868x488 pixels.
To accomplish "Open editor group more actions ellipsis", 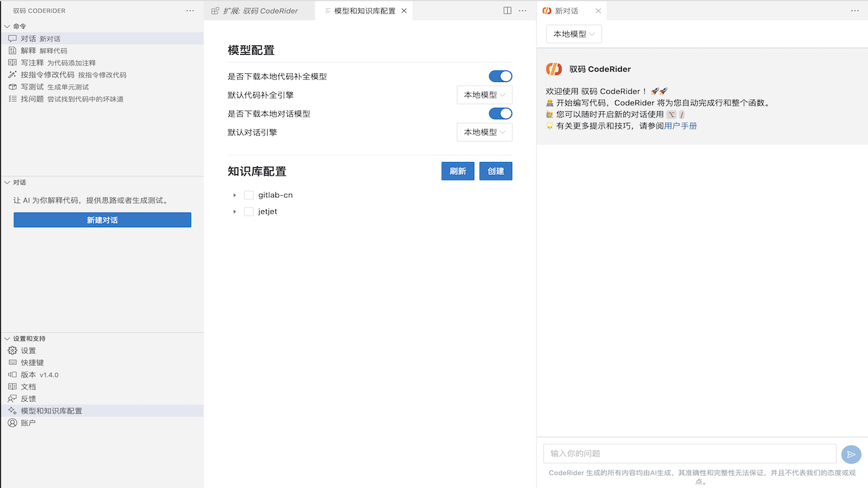I will pos(522,11).
